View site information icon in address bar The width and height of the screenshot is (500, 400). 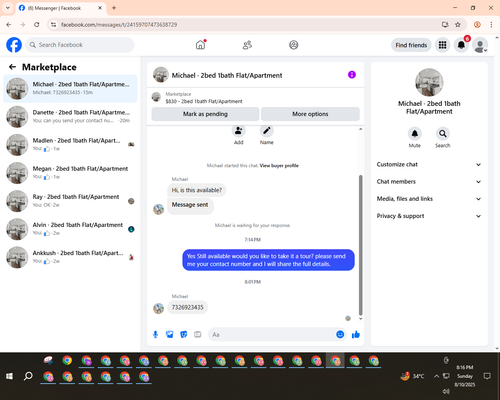pos(53,25)
